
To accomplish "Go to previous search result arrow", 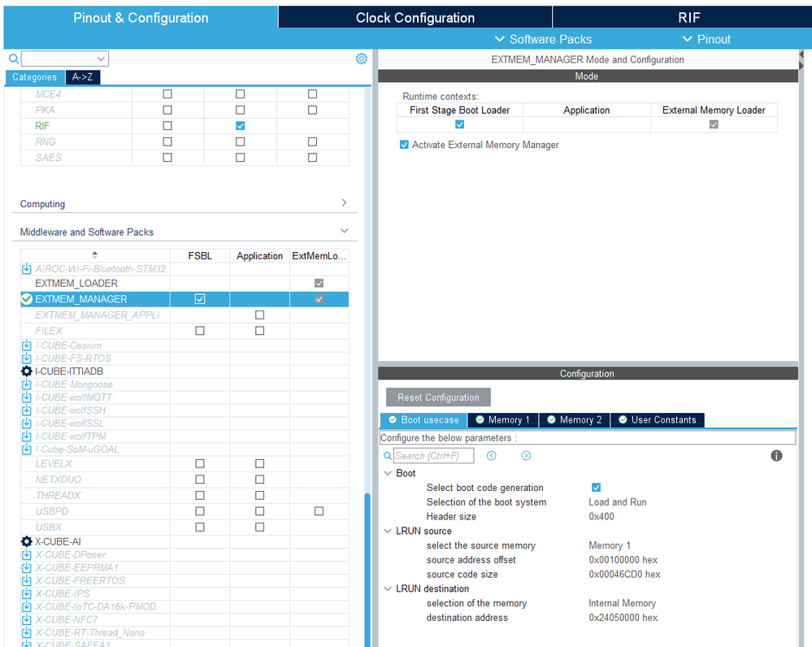I will point(492,455).
